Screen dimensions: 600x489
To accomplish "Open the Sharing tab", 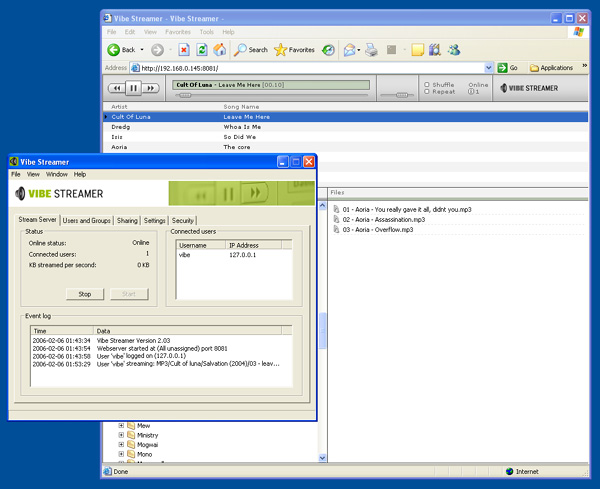I will [x=127, y=220].
